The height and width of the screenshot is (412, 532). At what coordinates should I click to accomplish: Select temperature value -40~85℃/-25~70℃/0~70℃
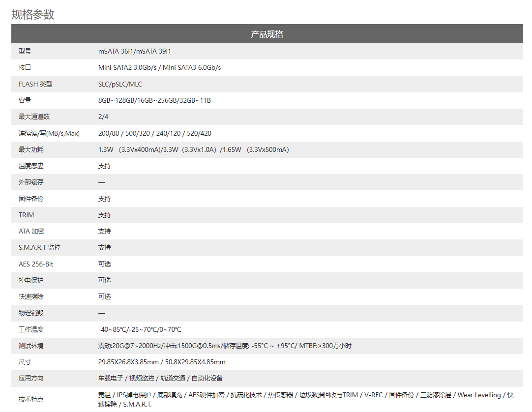pos(140,330)
